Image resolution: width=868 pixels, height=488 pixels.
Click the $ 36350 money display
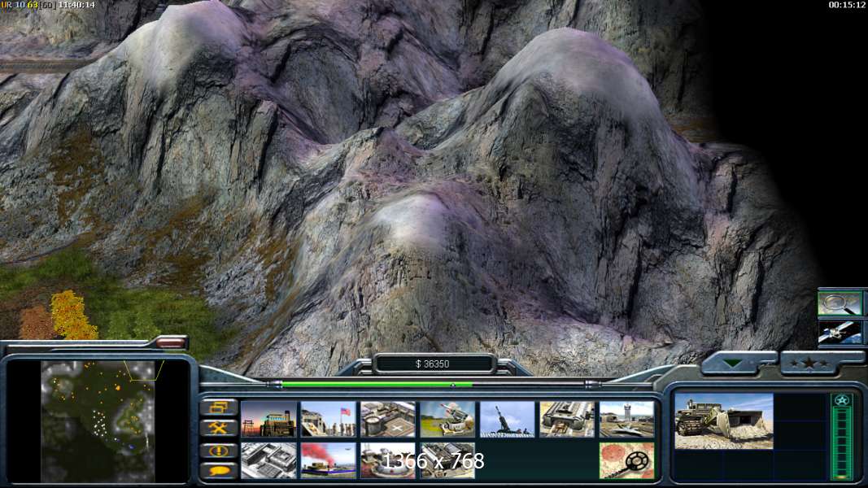432,364
